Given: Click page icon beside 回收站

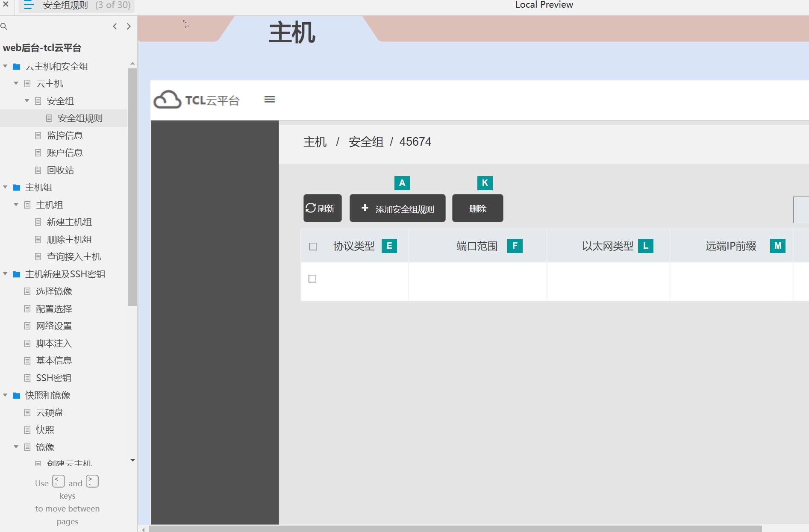Looking at the screenshot, I should (x=38, y=170).
